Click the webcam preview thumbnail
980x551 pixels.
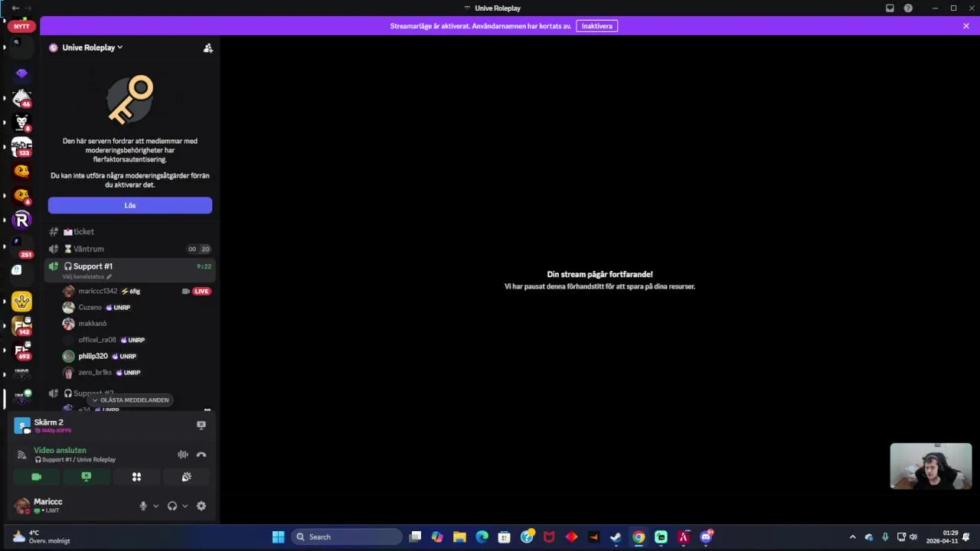pyautogui.click(x=931, y=466)
